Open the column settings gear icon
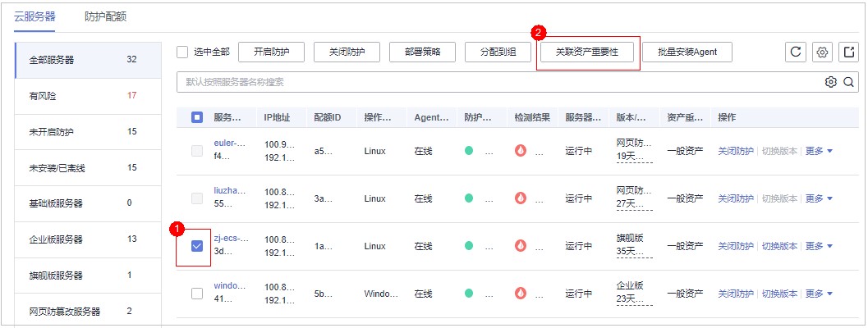This screenshot has height=328, width=868. (821, 52)
